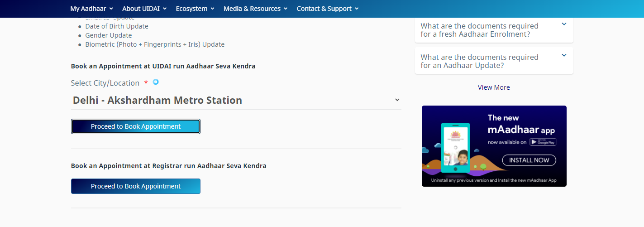The width and height of the screenshot is (644, 227).
Task: Click the phone illustration in mAadhaar banner
Action: [x=455, y=147]
